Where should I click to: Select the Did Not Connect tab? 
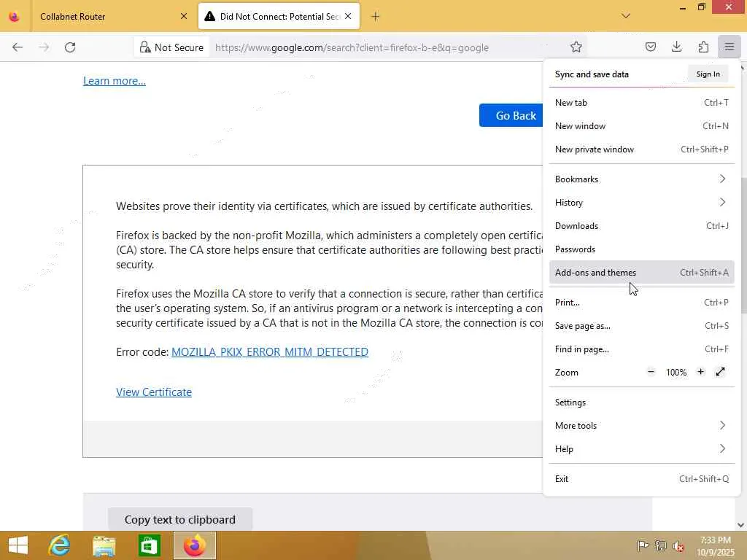(279, 17)
